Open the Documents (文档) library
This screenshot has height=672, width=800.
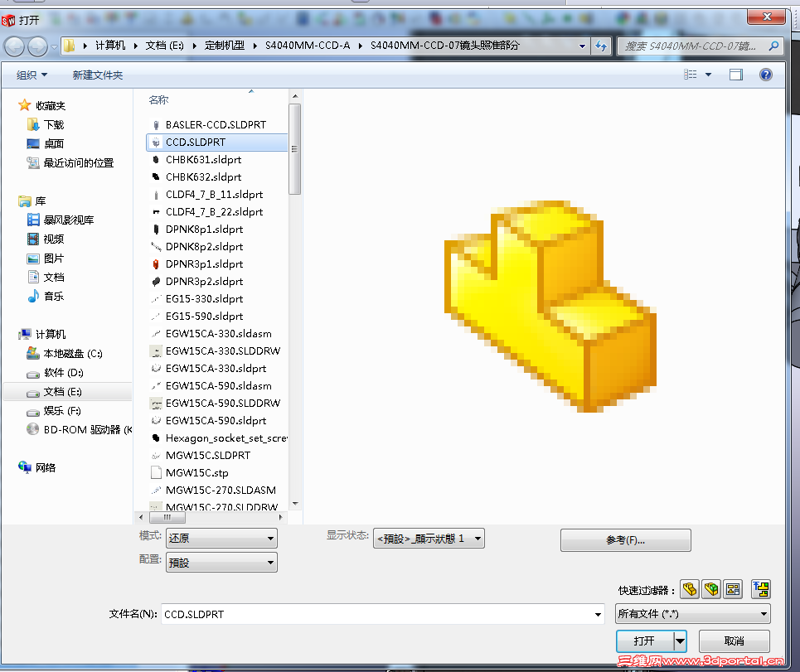[46, 278]
